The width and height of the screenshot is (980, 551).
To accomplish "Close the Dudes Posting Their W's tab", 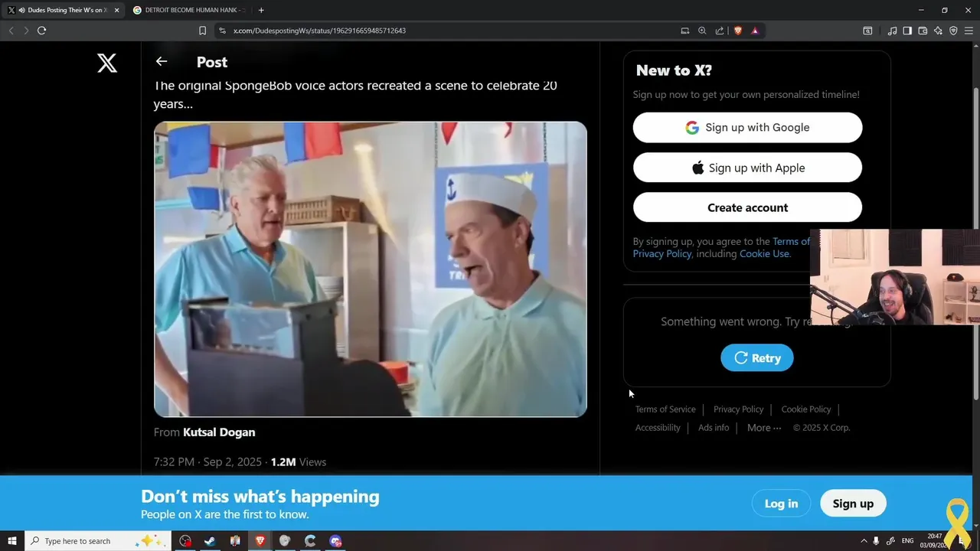I will tap(116, 10).
